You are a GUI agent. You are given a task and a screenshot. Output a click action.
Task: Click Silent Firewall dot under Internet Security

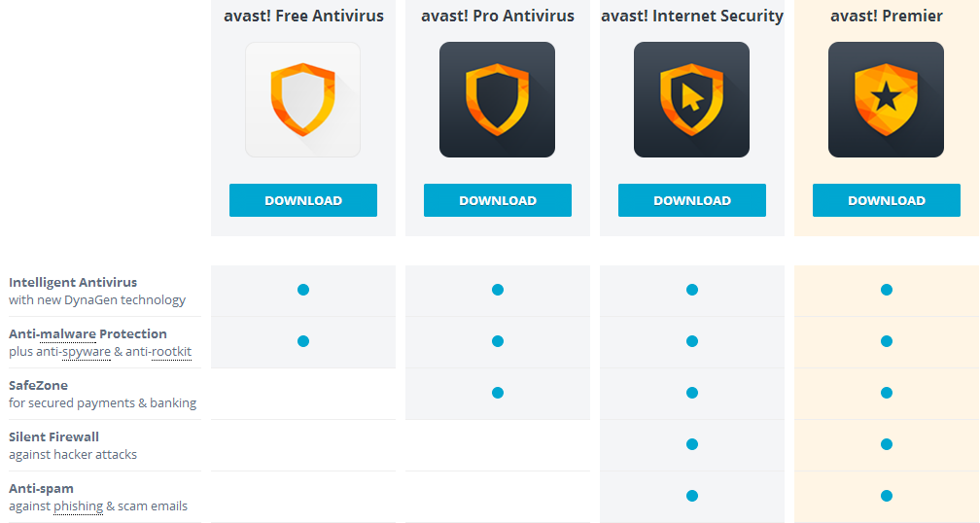(692, 444)
